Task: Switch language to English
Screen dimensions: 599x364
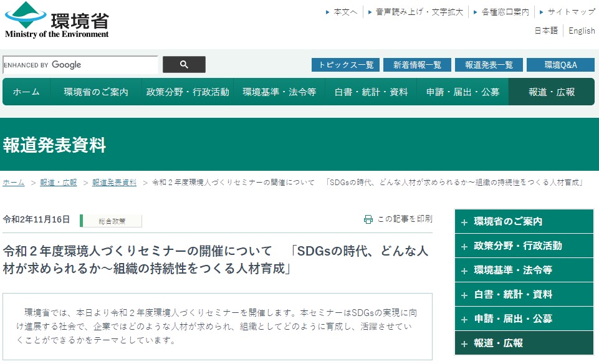Action: coord(582,31)
